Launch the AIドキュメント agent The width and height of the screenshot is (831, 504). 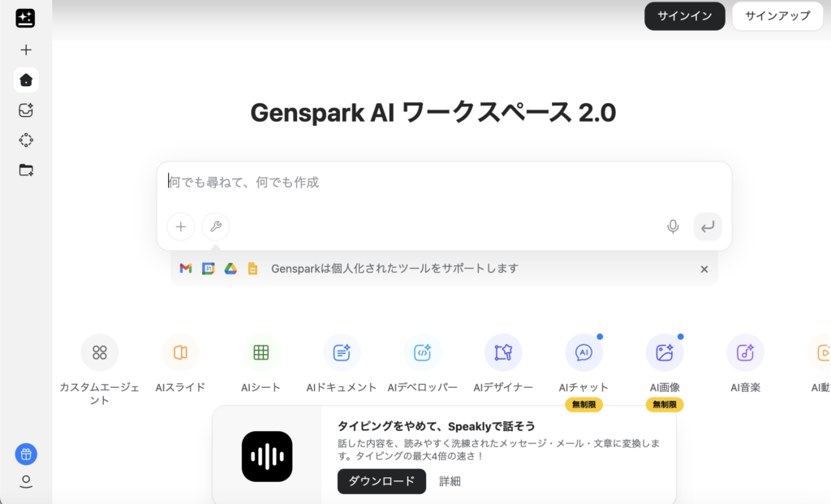[x=342, y=352]
